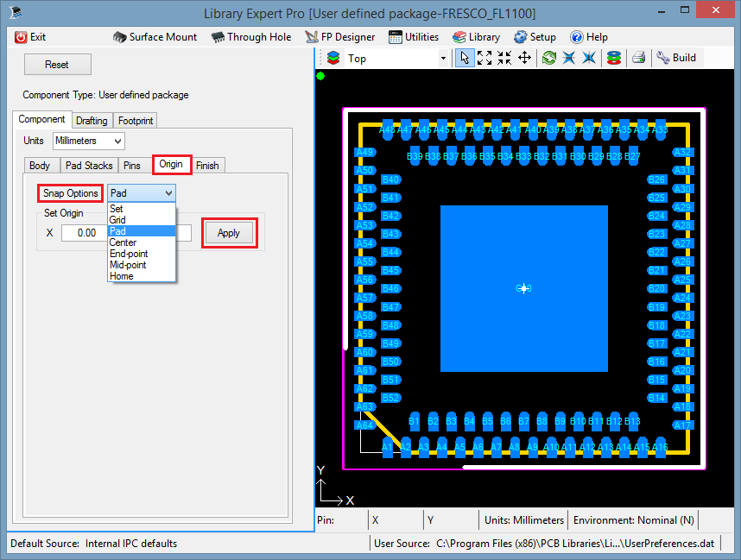741x560 pixels.
Task: Click pad A1 in the footprint view
Action: [x=387, y=447]
